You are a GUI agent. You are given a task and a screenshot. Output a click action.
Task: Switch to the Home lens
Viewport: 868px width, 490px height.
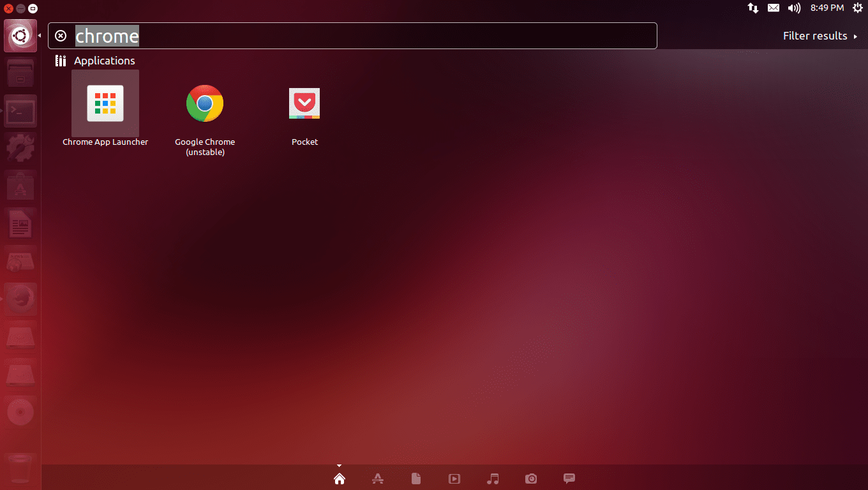(x=340, y=479)
